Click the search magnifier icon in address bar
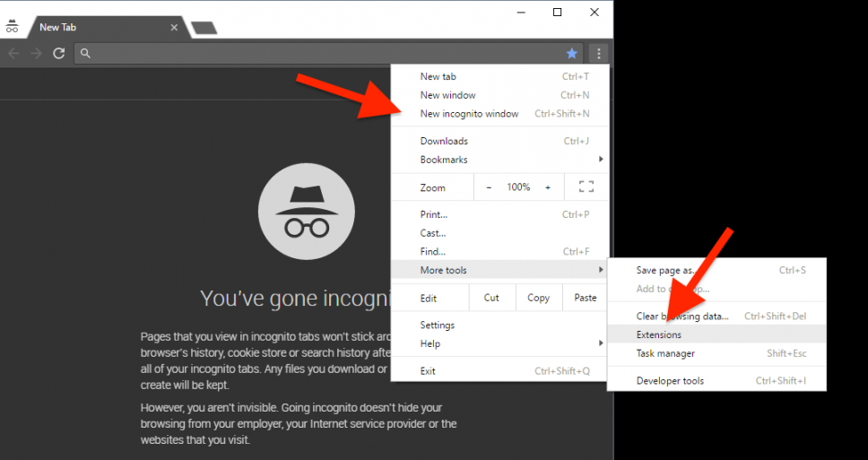868x460 pixels. (85, 54)
